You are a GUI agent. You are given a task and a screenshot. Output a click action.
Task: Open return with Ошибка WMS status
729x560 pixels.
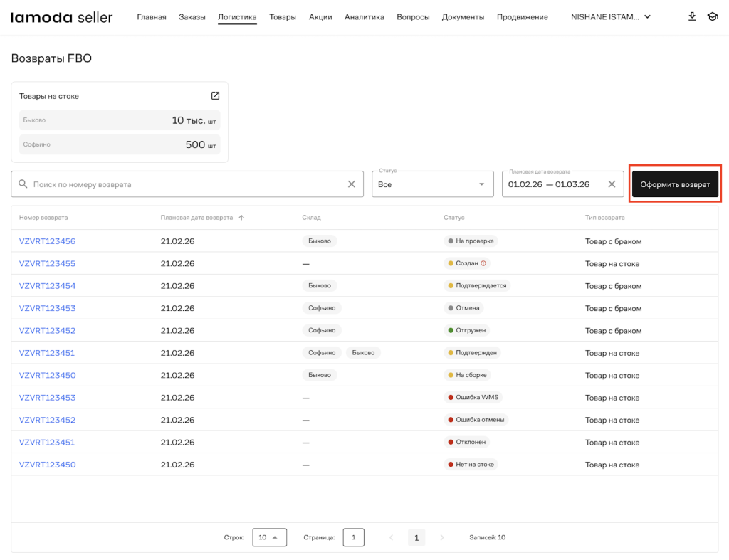click(x=47, y=397)
